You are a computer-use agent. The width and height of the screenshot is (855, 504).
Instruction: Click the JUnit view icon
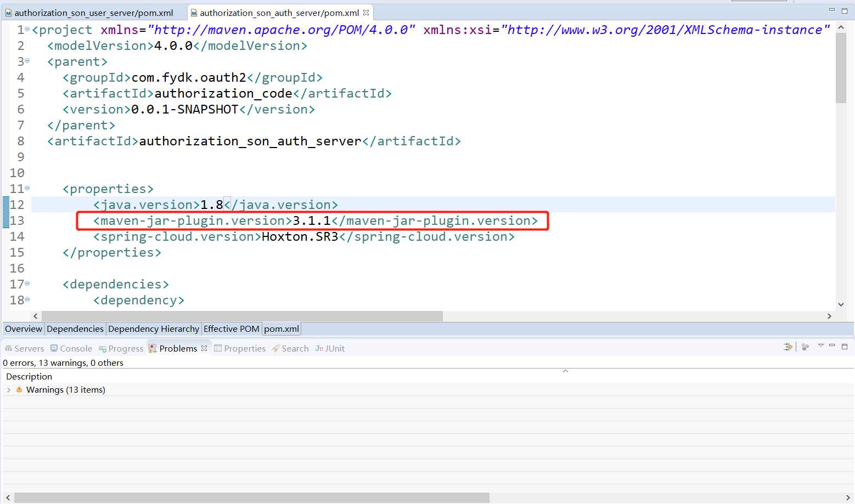(x=319, y=348)
